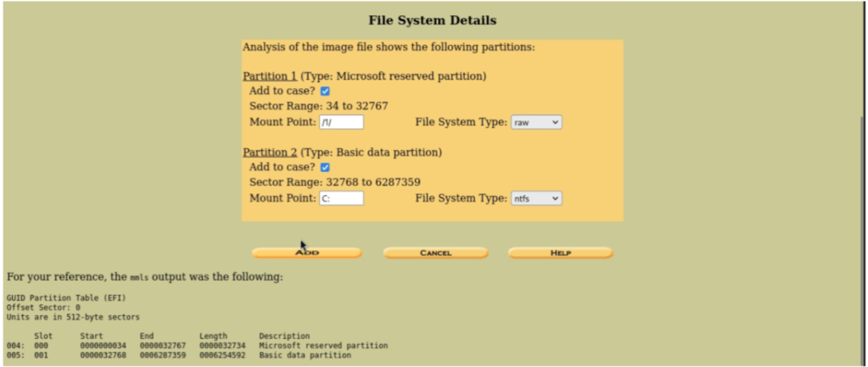Select the 'Basic data partition' mmls row
The image size is (868, 367).
tap(305, 355)
